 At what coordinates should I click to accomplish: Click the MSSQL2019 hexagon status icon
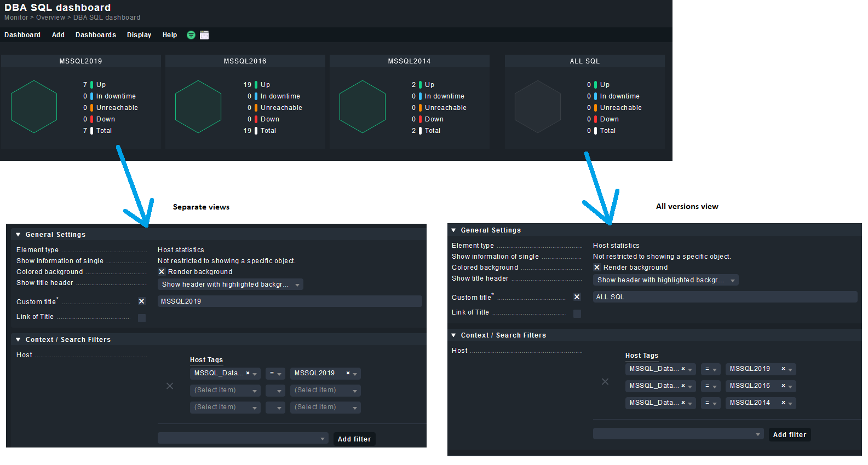(x=34, y=107)
